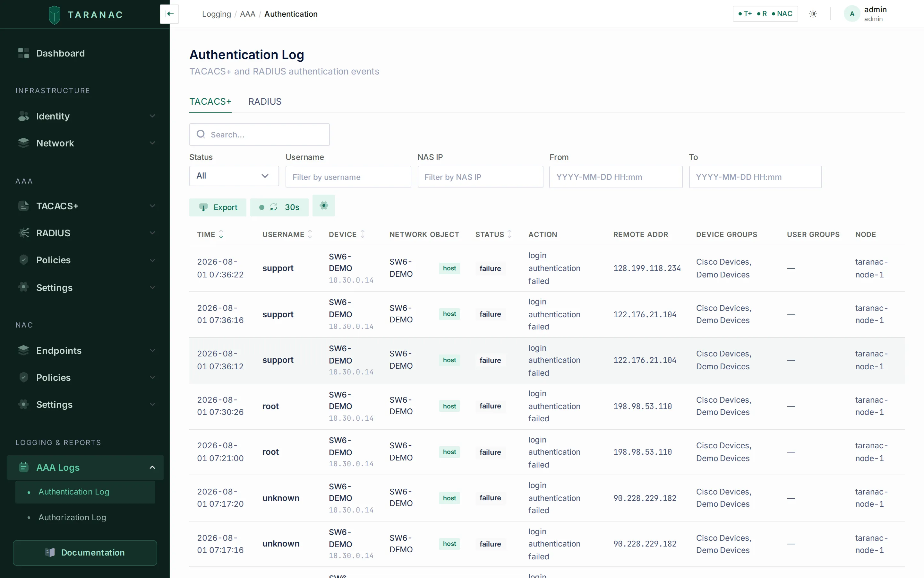The height and width of the screenshot is (578, 924).
Task: Click the admin avatar circle
Action: (x=852, y=14)
